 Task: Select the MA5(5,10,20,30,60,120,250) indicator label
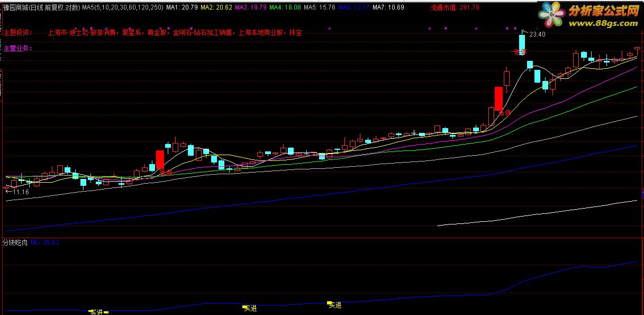point(122,7)
